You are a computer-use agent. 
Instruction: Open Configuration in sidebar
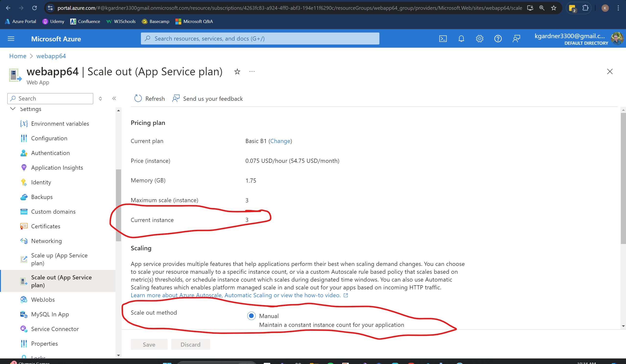tap(49, 138)
